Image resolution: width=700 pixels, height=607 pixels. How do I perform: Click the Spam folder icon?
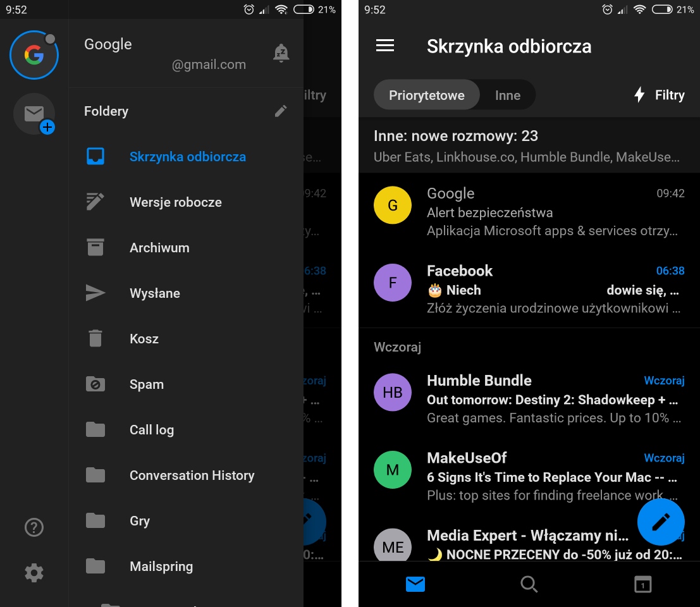point(95,384)
